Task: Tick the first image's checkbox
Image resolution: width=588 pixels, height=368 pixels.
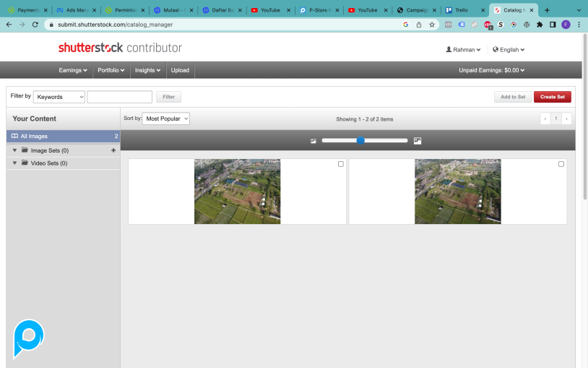Action: point(341,164)
